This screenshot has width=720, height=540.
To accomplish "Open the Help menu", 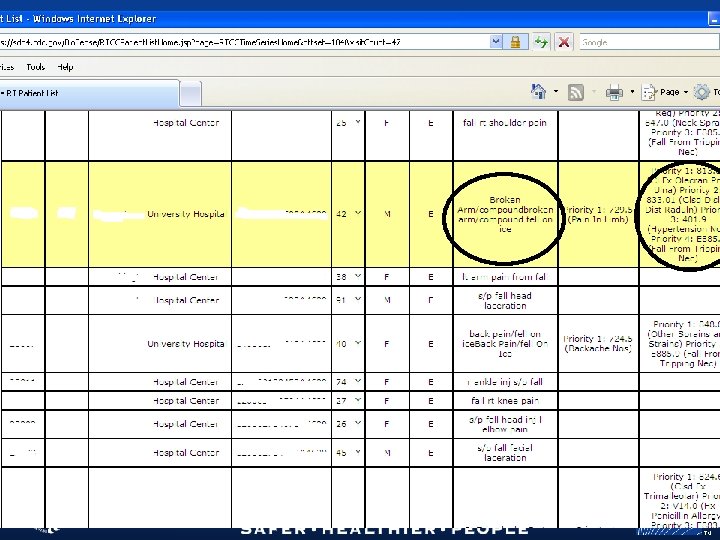I will pos(65,67).
